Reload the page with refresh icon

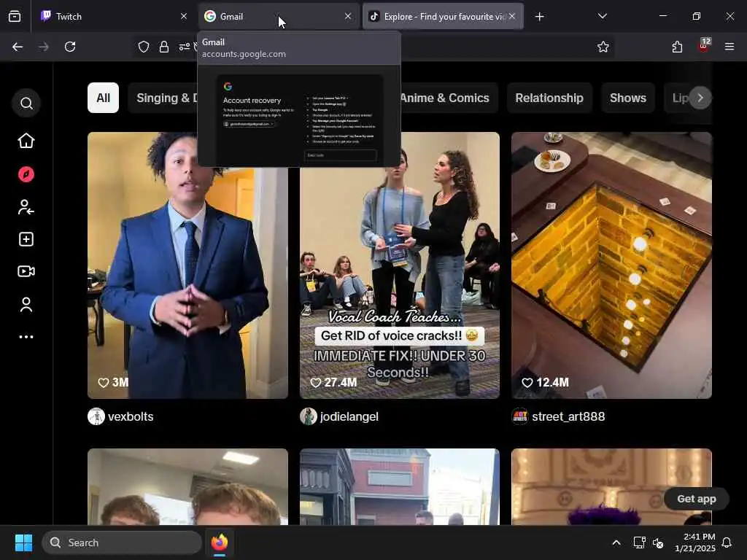(x=70, y=47)
